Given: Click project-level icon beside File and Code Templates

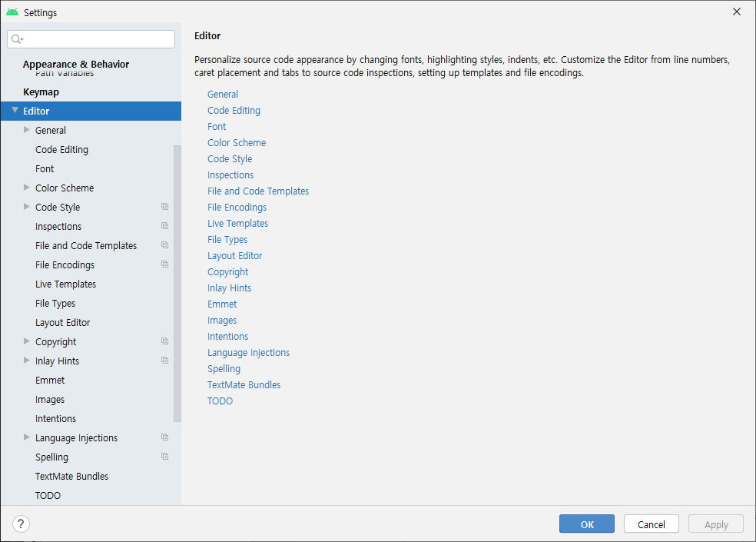Looking at the screenshot, I should tap(165, 245).
